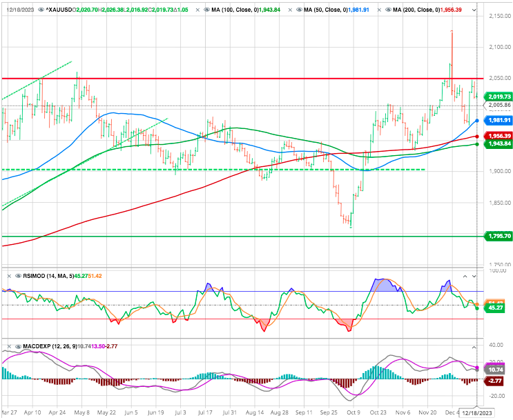Screen dimensions: 513x420
Task: Click the red 1,956.39 price axis tag
Action: (x=497, y=136)
